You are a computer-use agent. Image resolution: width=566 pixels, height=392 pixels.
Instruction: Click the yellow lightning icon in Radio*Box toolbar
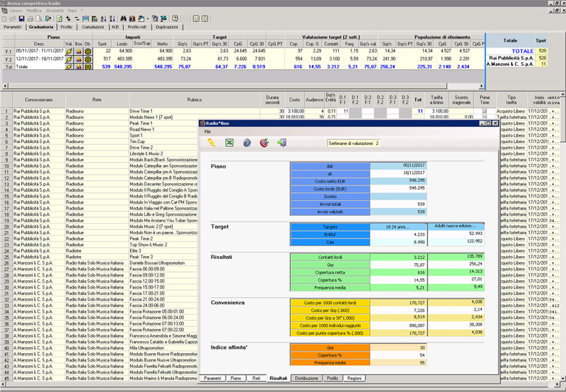tap(212, 143)
